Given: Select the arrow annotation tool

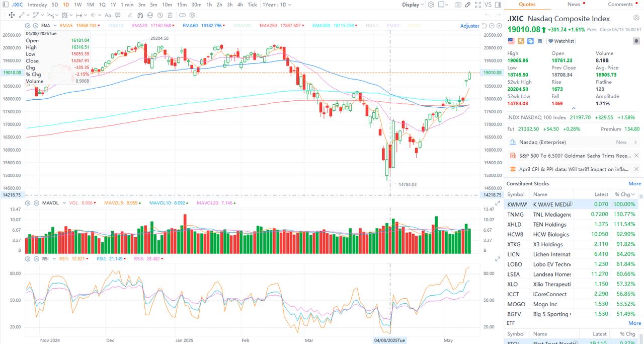Looking at the screenshot, I should (x=94, y=15).
